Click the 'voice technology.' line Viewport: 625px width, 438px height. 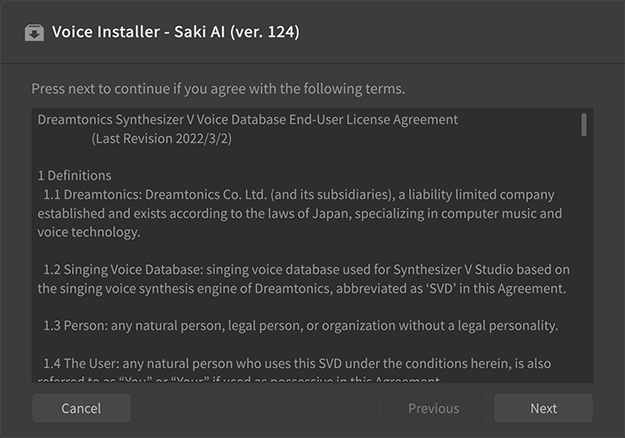[x=89, y=232]
